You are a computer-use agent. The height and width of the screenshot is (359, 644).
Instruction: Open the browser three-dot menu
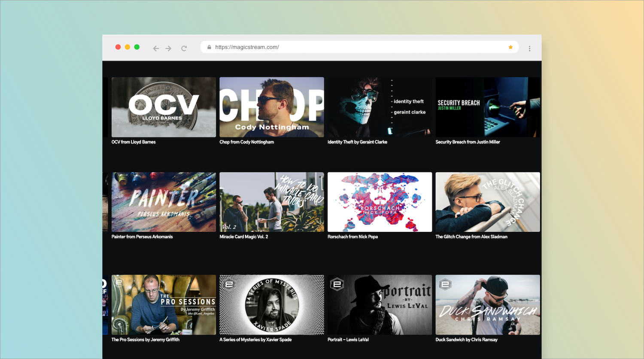[x=529, y=49]
